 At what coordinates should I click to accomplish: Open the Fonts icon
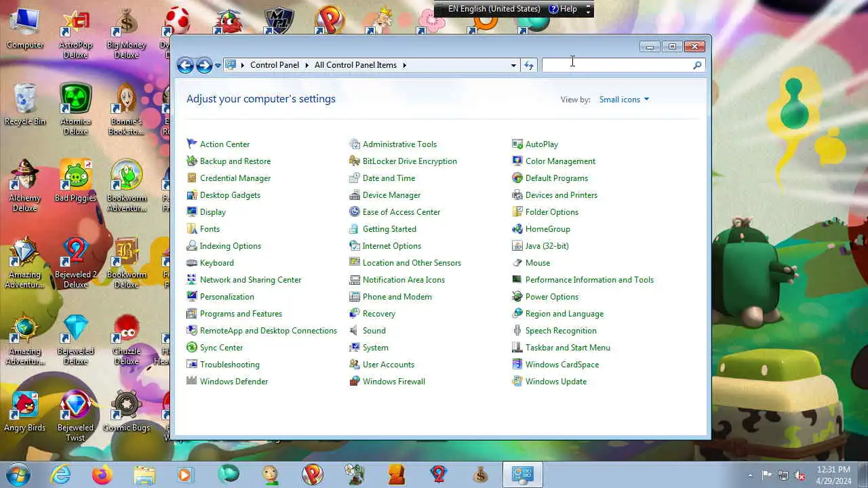pos(192,228)
